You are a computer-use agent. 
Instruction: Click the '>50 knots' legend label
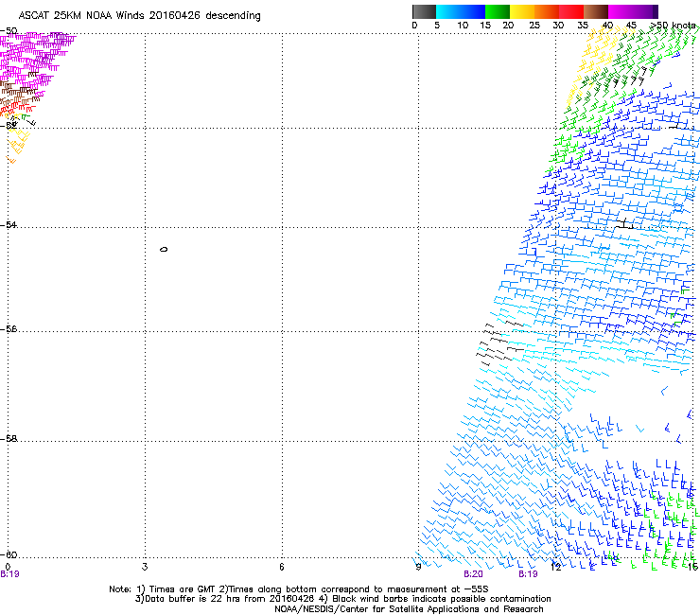673,26
